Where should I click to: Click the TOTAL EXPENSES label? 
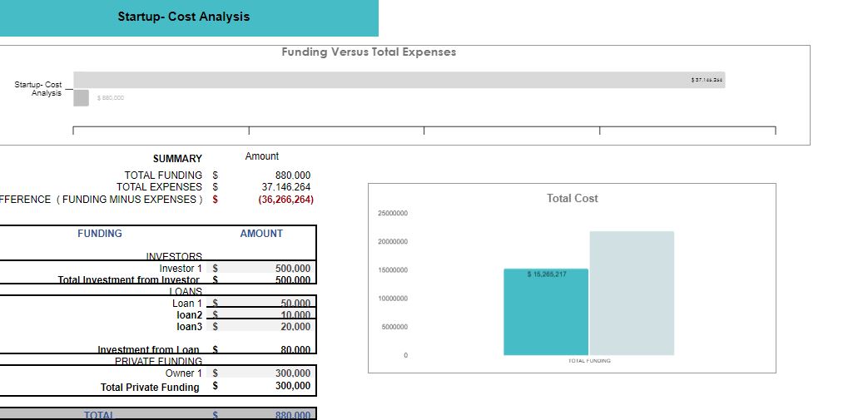tap(160, 186)
